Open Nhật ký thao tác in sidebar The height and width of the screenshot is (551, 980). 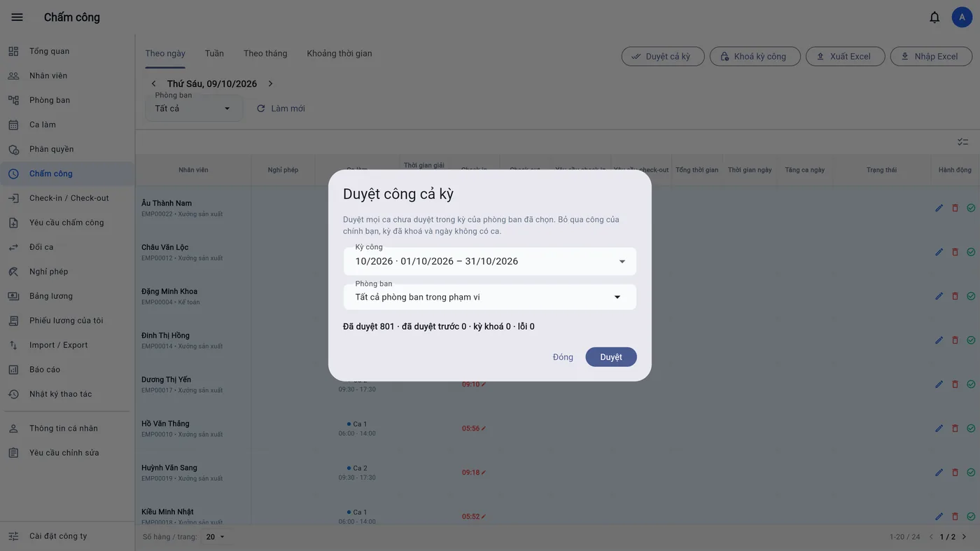(67, 394)
